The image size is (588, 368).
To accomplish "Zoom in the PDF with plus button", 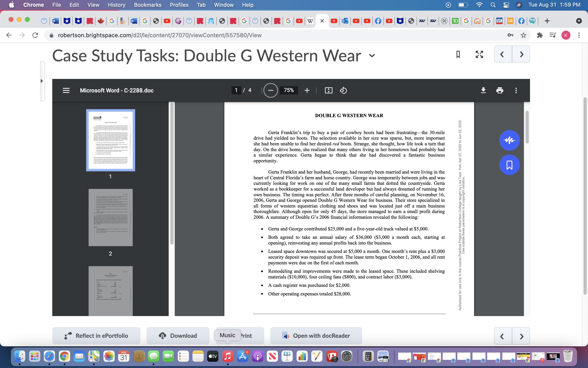I will coord(307,90).
